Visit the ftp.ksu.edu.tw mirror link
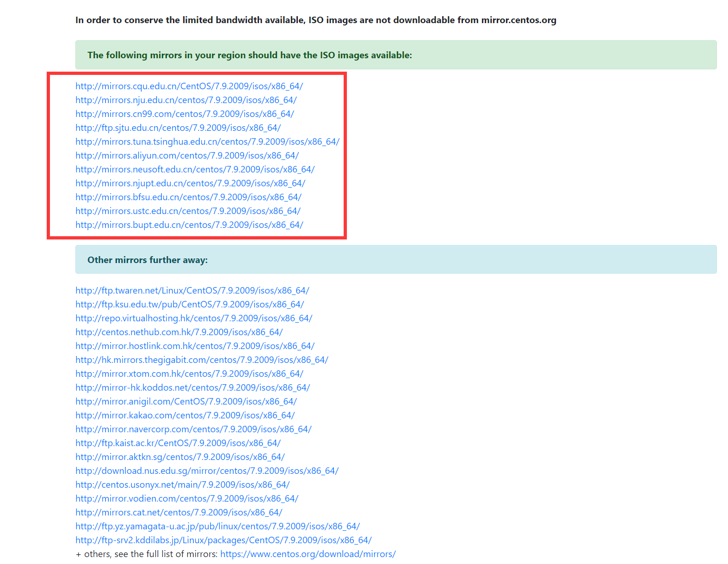Screen dimensions: 728x564 190,304
